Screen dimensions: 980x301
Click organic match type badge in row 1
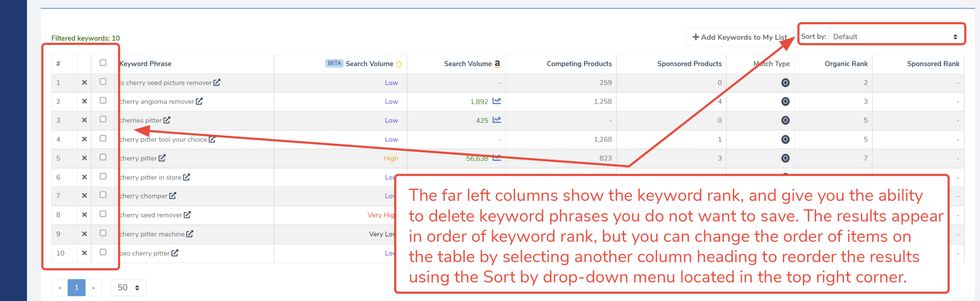coord(785,83)
